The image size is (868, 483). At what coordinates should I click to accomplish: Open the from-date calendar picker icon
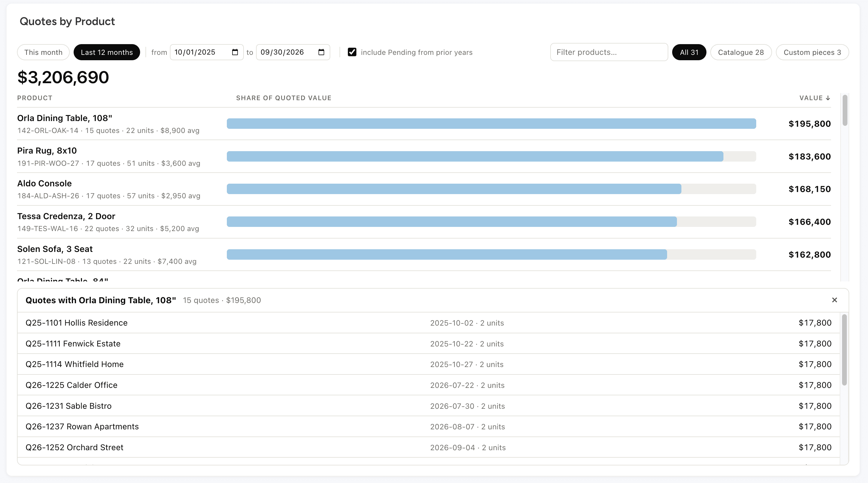click(x=235, y=52)
